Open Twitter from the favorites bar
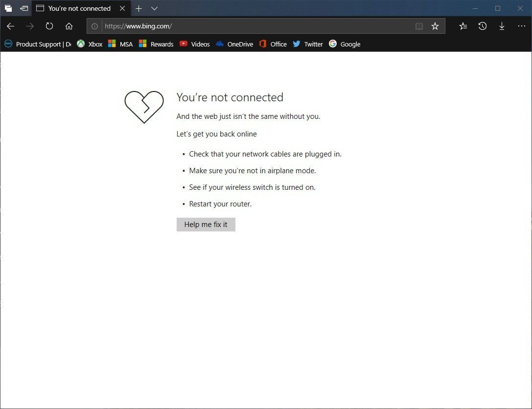The width and height of the screenshot is (532, 409). click(307, 44)
